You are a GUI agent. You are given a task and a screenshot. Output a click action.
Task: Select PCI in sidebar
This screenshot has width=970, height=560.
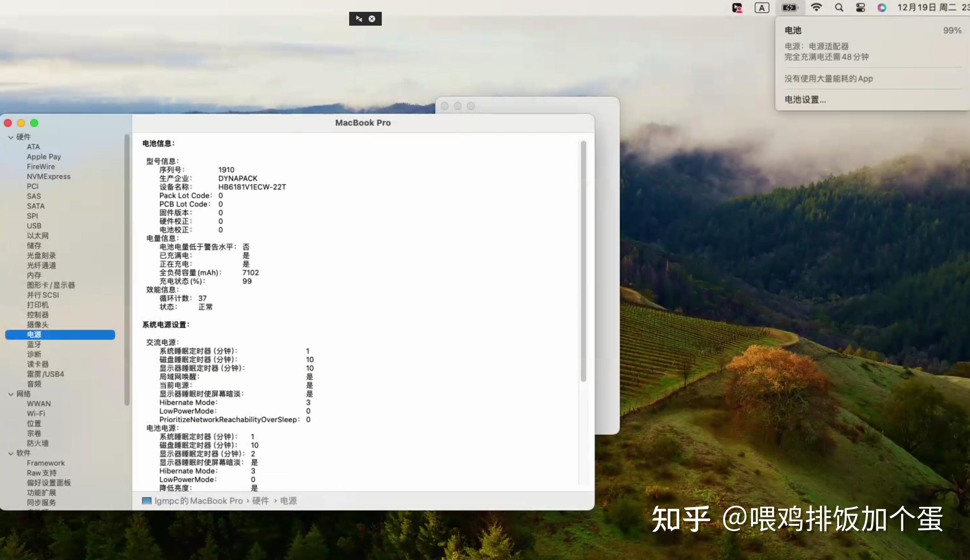(33, 186)
